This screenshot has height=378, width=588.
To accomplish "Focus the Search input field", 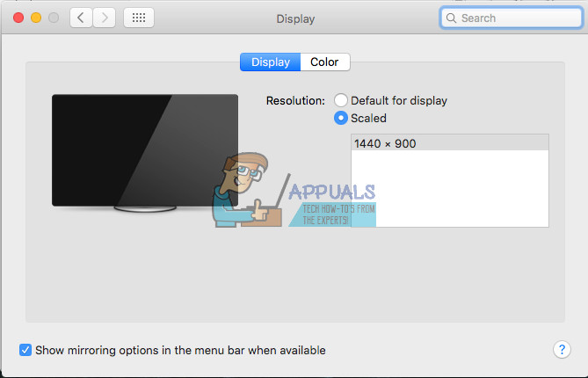I will coord(512,18).
